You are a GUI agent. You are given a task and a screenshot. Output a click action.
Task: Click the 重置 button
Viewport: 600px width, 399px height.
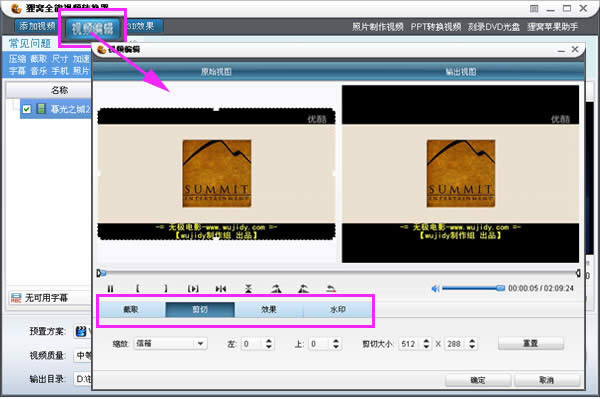531,344
